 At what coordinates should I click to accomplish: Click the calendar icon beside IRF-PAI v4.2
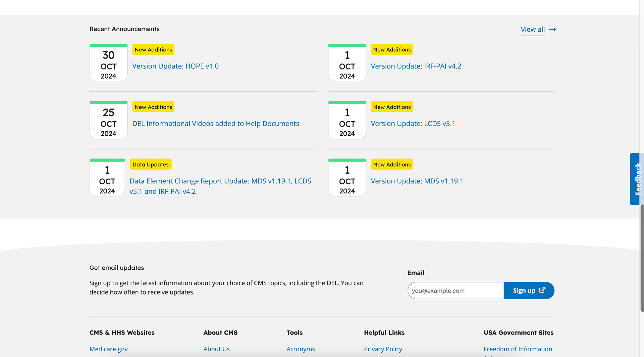[347, 63]
